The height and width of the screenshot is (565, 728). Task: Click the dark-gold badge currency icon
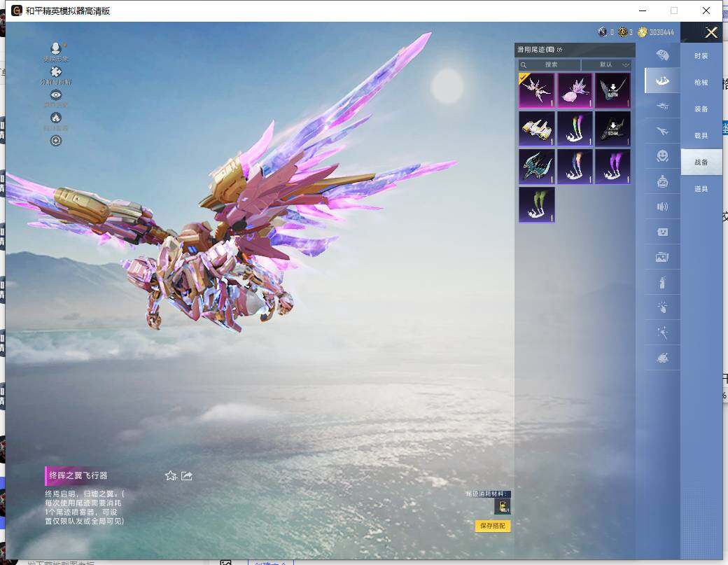pyautogui.click(x=623, y=32)
